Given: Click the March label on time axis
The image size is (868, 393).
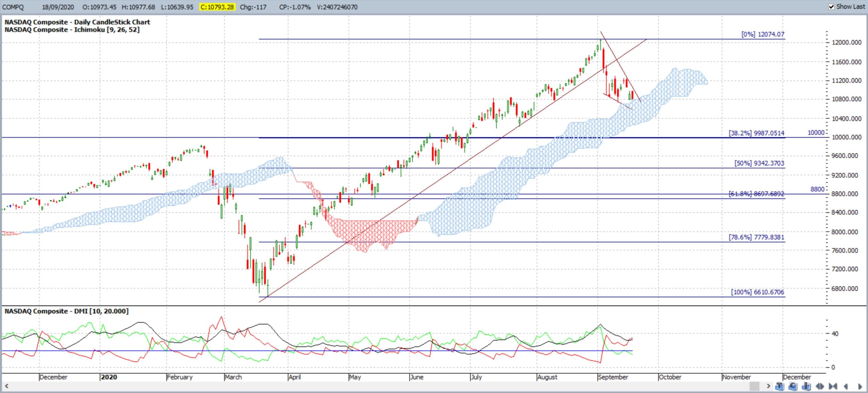Looking at the screenshot, I should [233, 377].
